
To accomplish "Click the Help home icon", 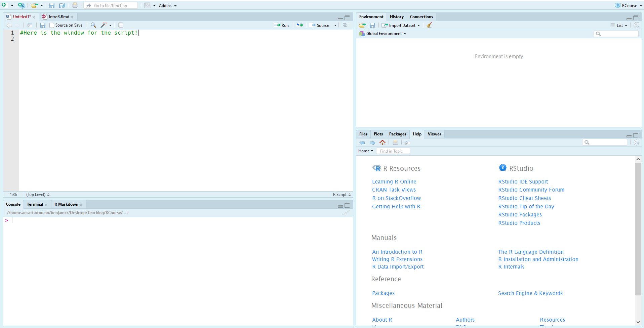I will (x=383, y=142).
